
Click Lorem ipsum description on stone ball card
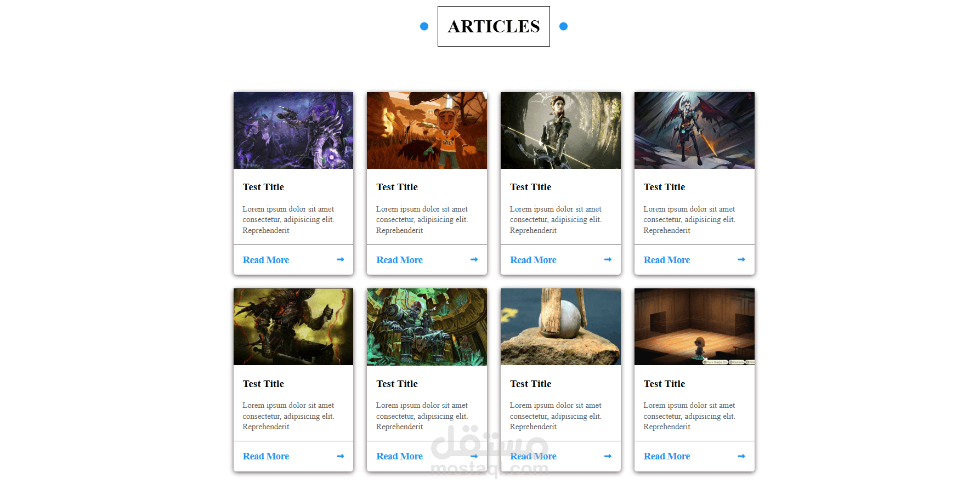point(556,416)
